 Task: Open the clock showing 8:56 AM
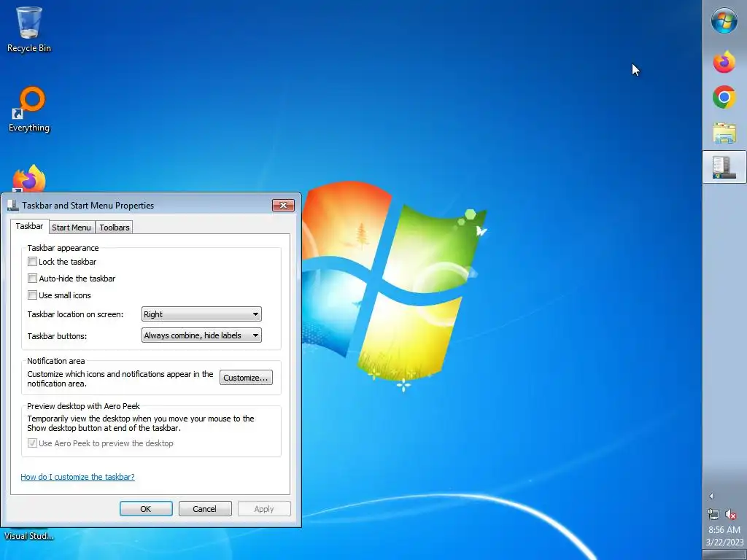[724, 529]
